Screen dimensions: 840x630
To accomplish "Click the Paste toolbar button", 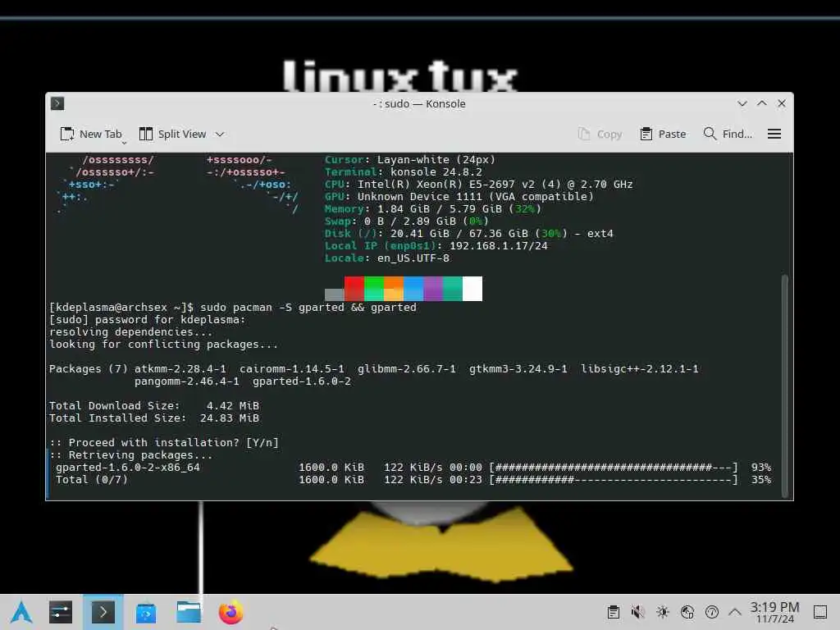I will coord(663,134).
